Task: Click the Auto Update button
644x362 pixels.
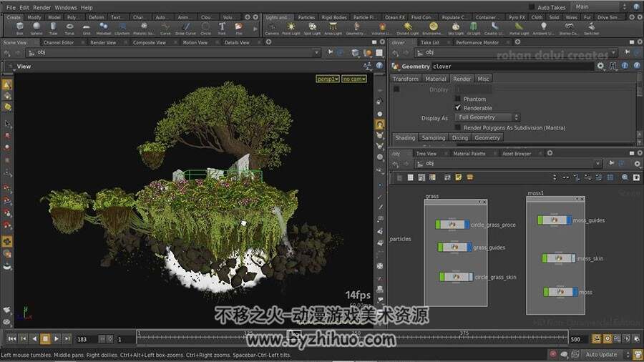Action: point(601,354)
